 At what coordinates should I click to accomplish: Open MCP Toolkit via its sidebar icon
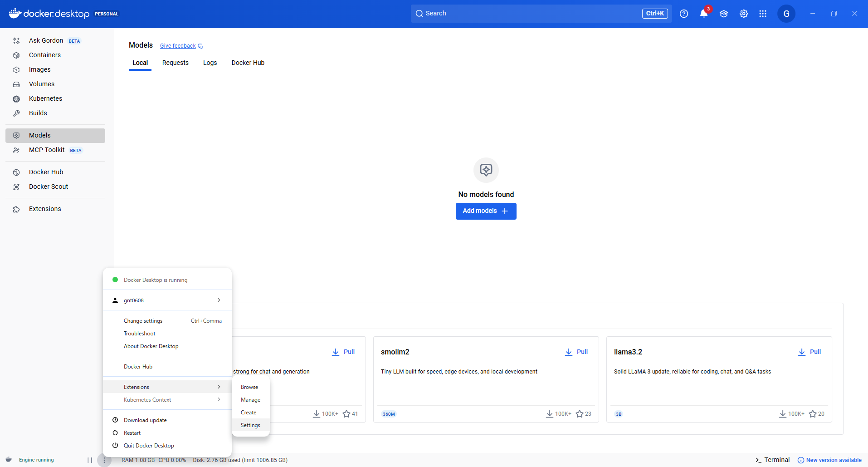pyautogui.click(x=16, y=150)
